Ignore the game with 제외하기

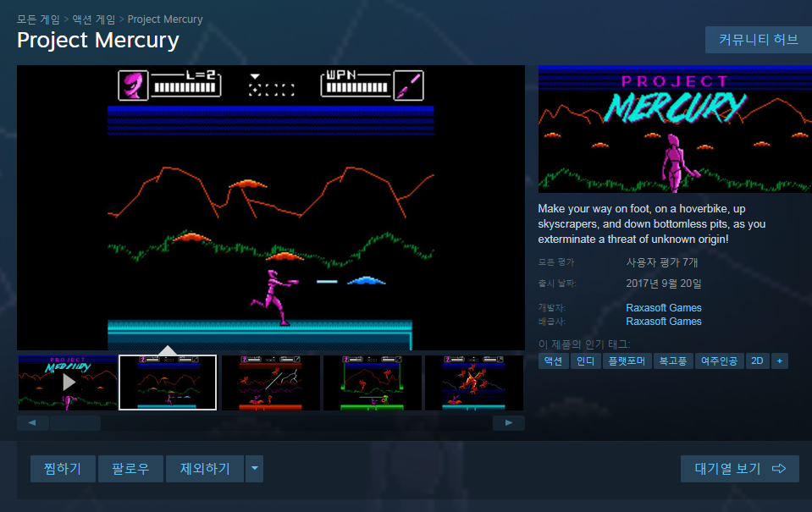point(205,469)
